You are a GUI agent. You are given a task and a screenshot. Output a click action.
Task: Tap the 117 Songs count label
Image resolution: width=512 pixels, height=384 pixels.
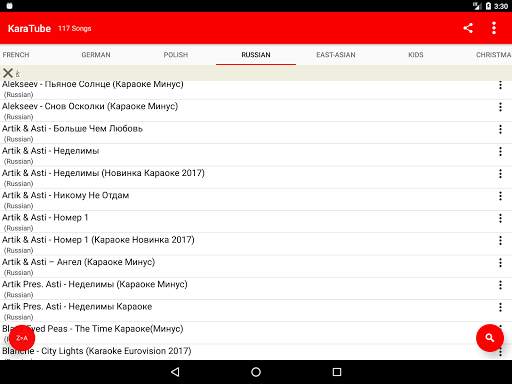point(75,28)
